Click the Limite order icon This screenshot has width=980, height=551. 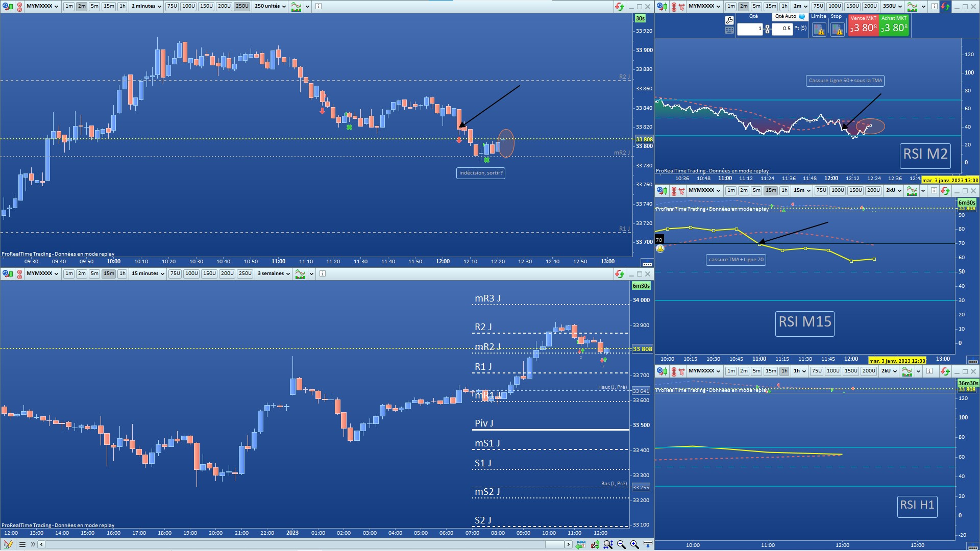point(819,30)
